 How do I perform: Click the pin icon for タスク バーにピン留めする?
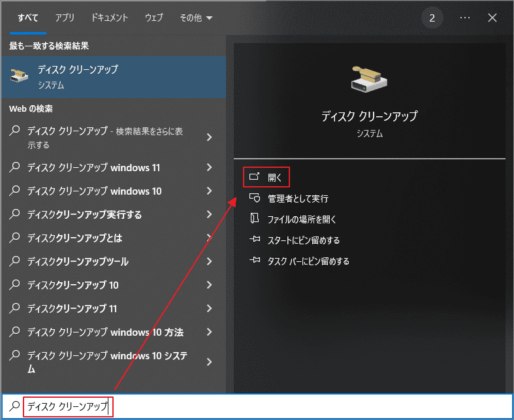click(x=254, y=261)
